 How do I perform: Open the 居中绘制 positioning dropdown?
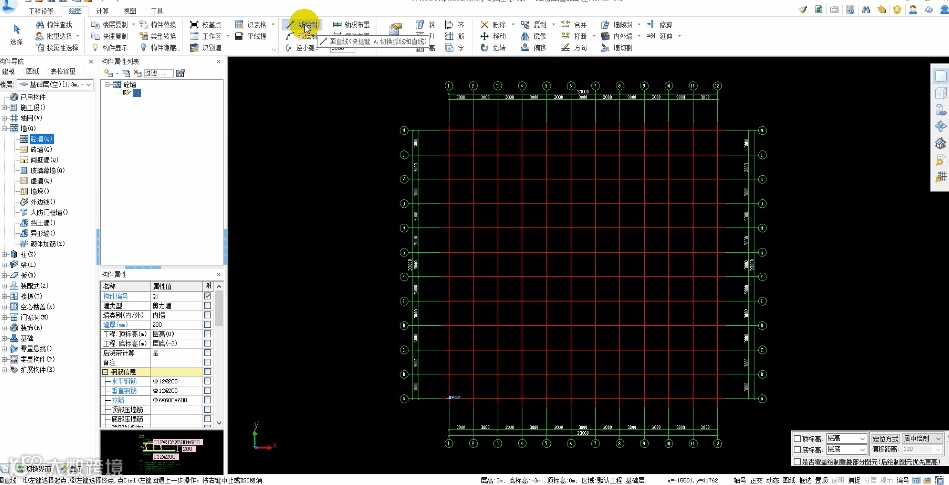(x=923, y=438)
